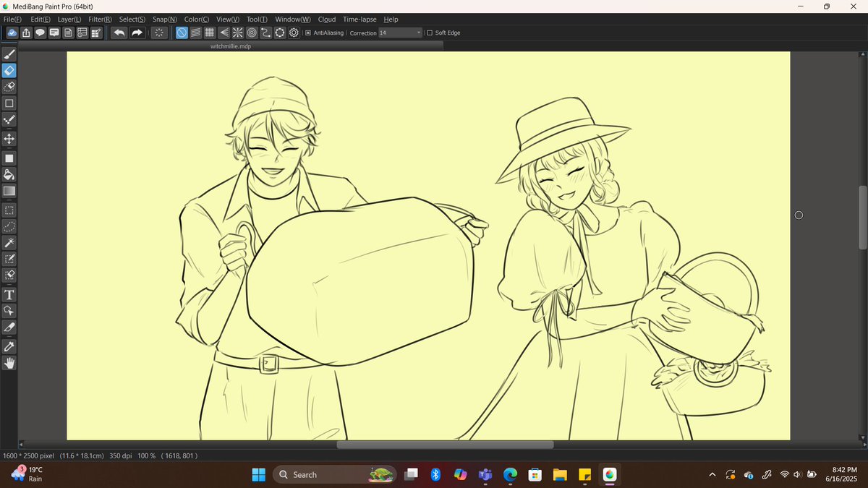This screenshot has width=868, height=488.
Task: Open snap settings gear icon
Action: click(x=294, y=33)
